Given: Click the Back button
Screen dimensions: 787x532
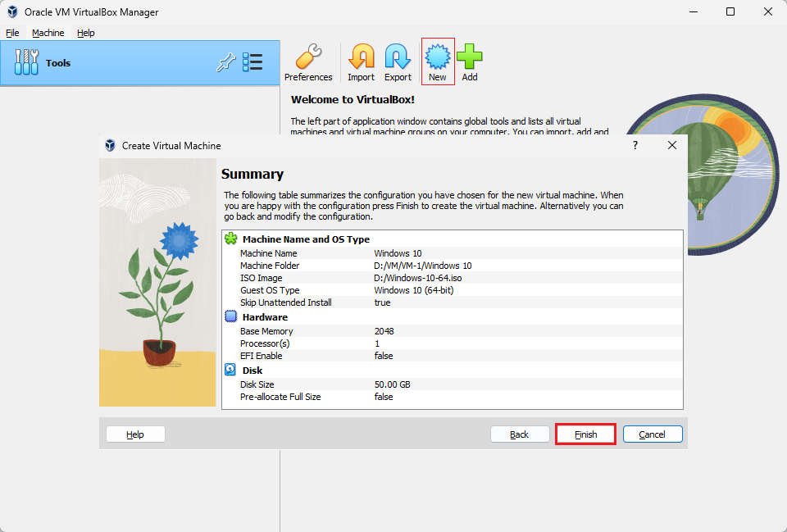Looking at the screenshot, I should pos(520,434).
